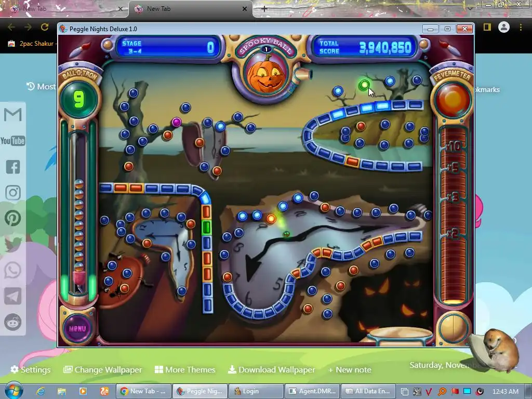Open the WhatsApp sidebar shortcut
This screenshot has width=532, height=399.
[13, 270]
